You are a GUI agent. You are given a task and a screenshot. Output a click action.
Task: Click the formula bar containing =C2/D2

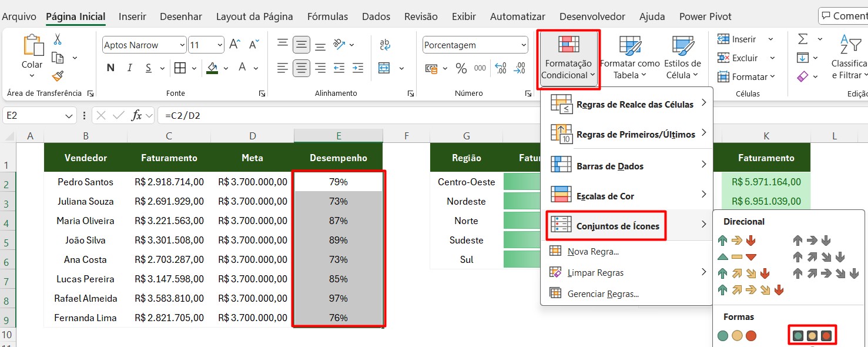[x=511, y=116]
